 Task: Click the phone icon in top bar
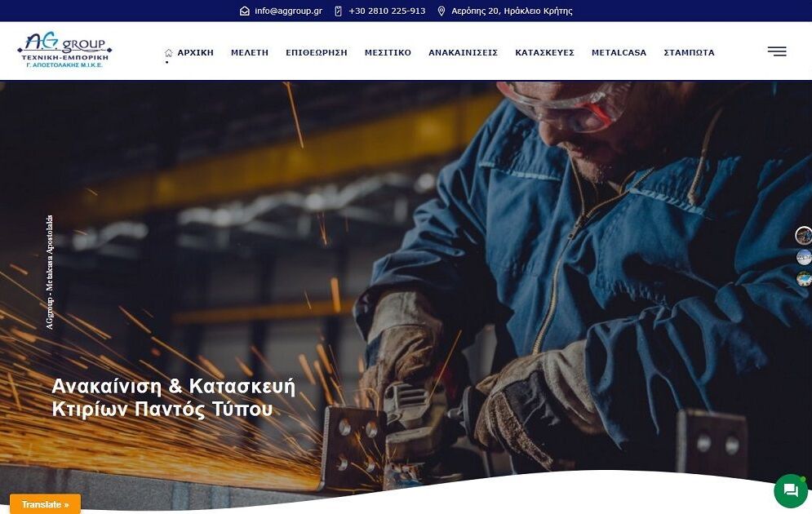click(338, 11)
